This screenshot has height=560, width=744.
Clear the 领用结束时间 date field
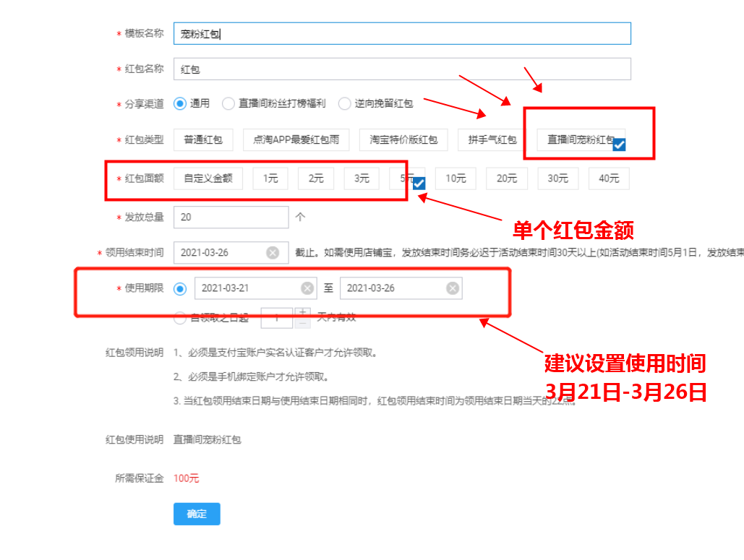point(273,252)
